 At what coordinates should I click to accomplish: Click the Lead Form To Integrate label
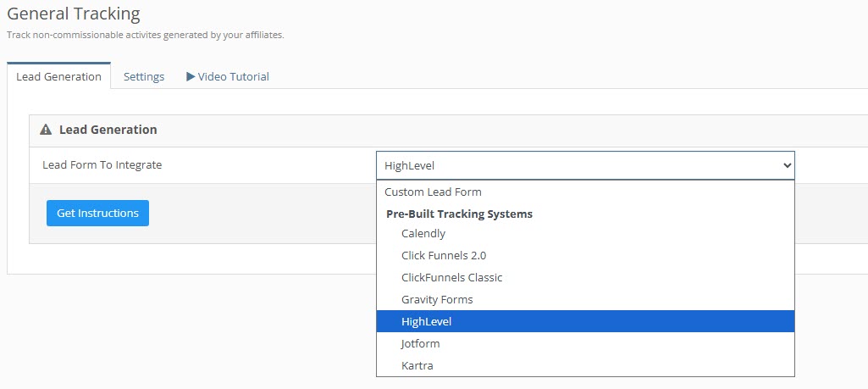point(102,164)
